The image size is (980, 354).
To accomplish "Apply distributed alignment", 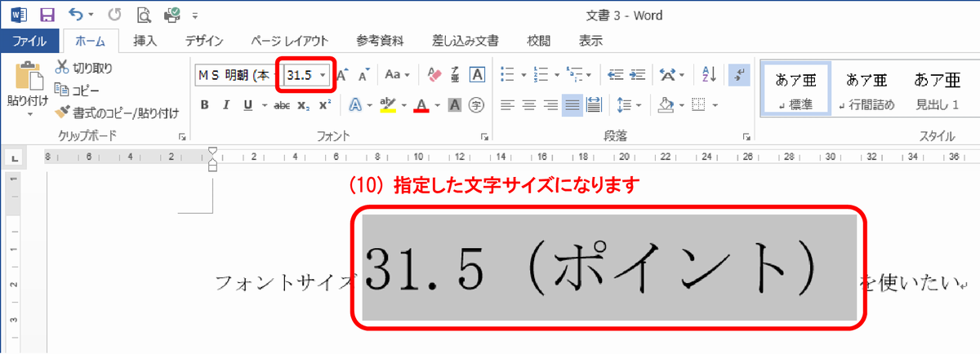I will coord(593,104).
